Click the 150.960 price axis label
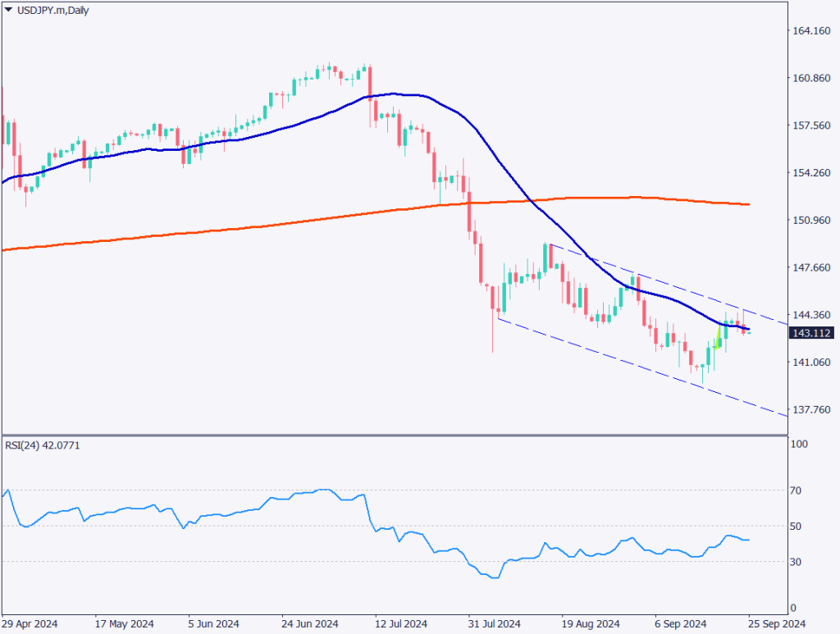The width and height of the screenshot is (840, 634). [810, 221]
